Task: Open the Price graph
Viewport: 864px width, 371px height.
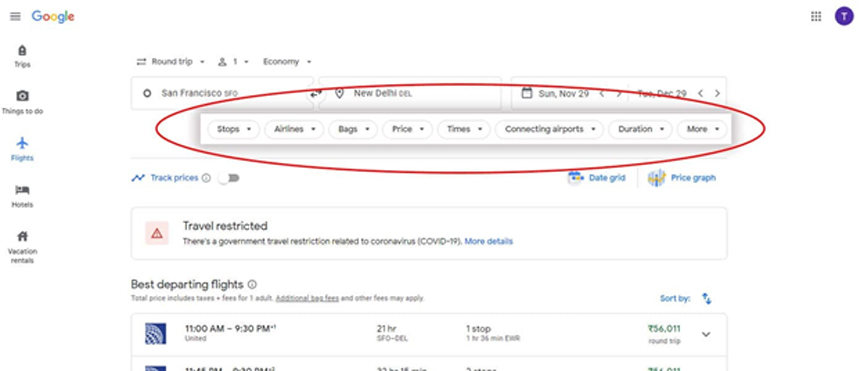Action: [682, 178]
